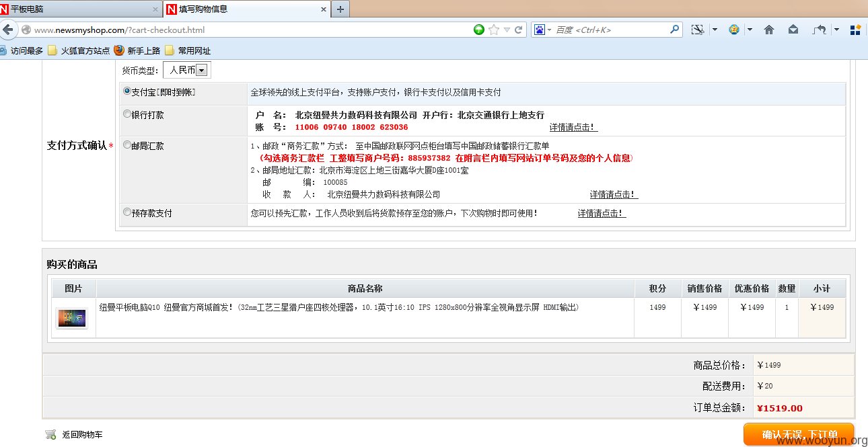Click the green go arrow in address bar
This screenshot has width=868, height=447.
pyautogui.click(x=478, y=30)
